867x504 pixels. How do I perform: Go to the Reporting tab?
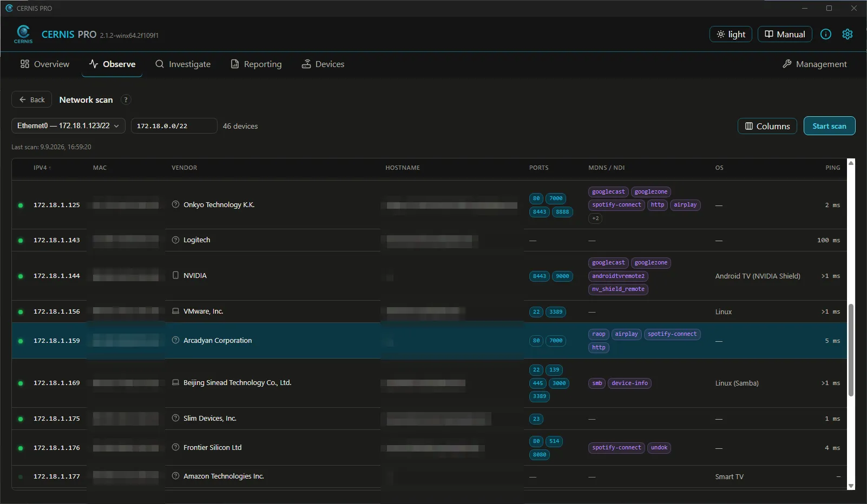click(256, 64)
